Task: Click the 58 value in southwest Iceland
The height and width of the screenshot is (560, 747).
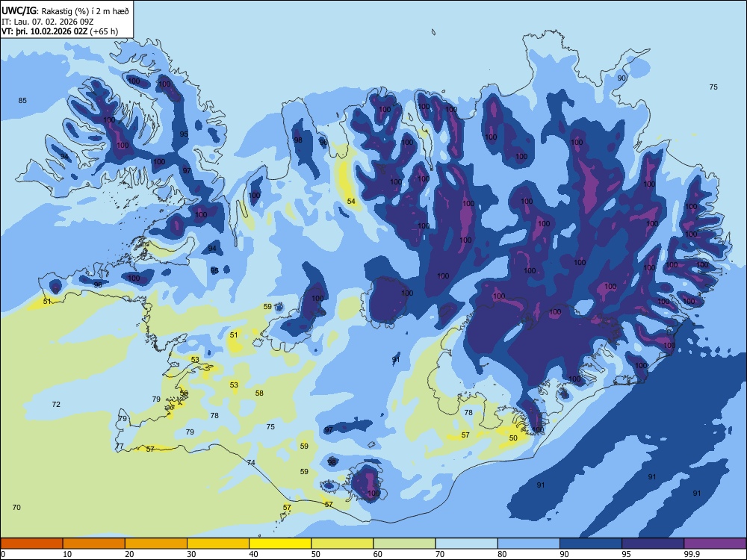Action: (x=259, y=393)
